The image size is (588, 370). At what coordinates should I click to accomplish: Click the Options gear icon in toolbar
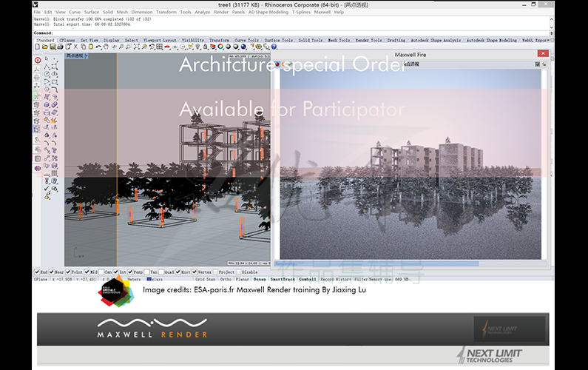[x=259, y=47]
